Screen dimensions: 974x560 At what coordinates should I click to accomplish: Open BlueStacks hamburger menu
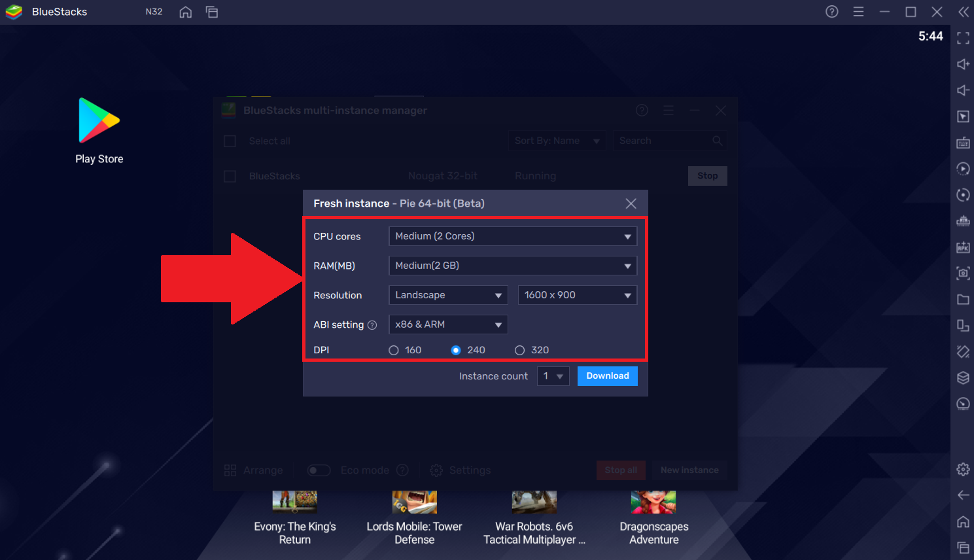[858, 12]
